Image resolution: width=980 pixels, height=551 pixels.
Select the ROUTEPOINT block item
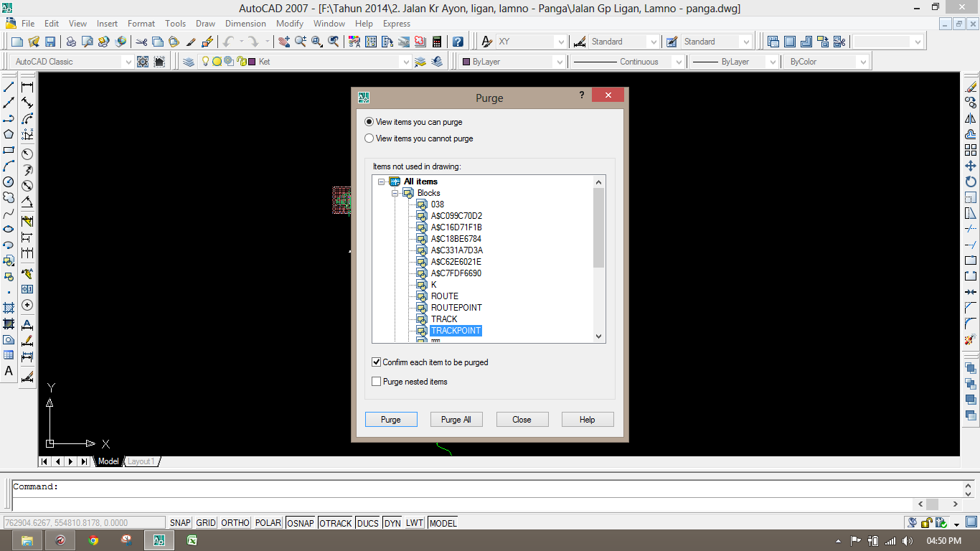coord(456,308)
